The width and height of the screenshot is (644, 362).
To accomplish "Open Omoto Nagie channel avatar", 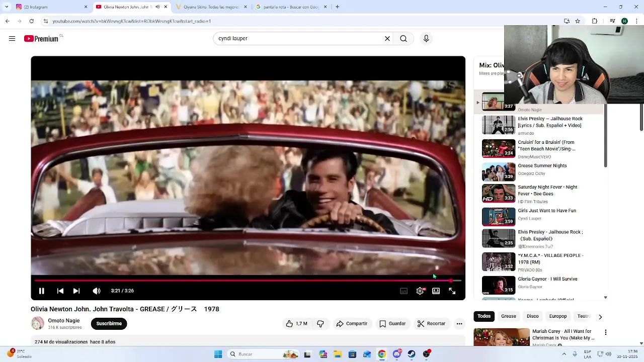I will click(38, 323).
